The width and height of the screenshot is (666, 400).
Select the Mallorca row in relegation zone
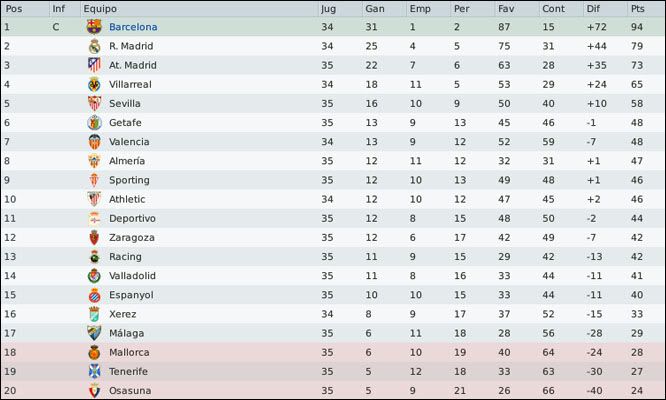coord(332,352)
